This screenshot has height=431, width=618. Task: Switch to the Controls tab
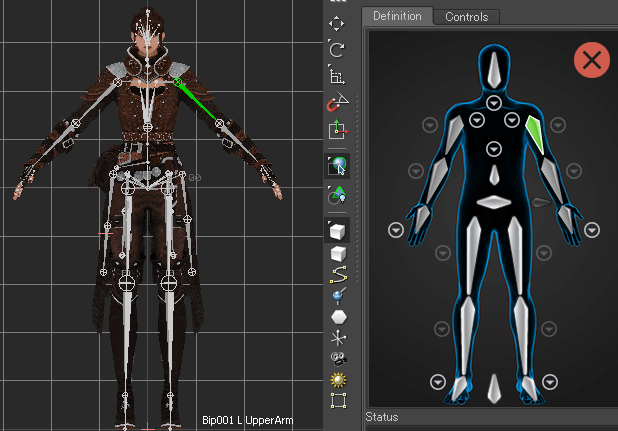point(466,17)
